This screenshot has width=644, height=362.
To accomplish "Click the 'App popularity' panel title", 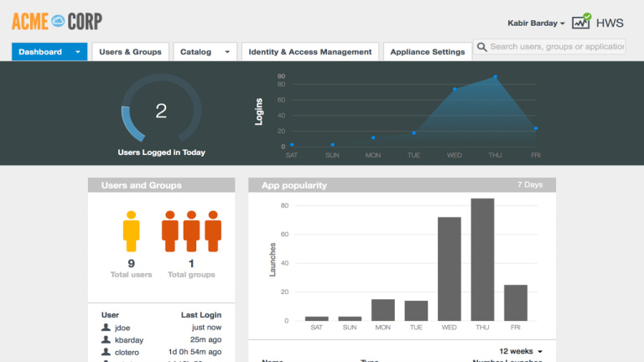I will 294,185.
